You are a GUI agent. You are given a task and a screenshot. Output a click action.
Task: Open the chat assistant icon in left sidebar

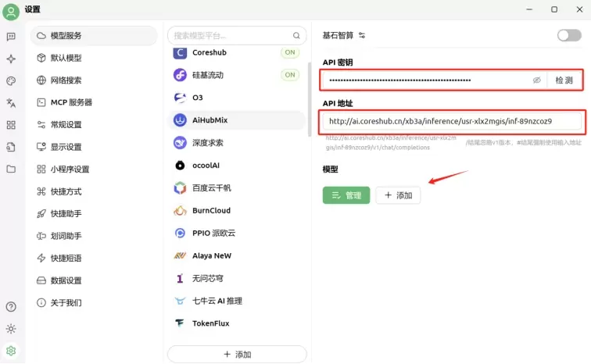[11, 36]
